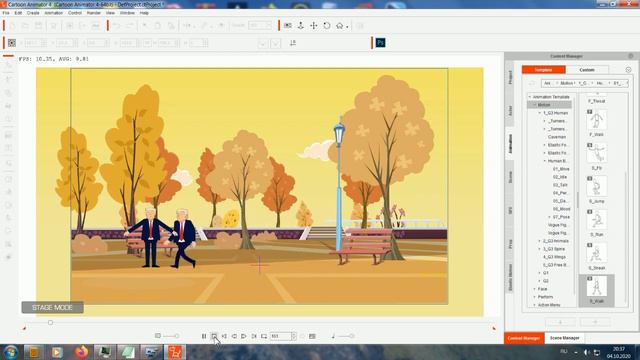Click the timeline scrubber handle
The image size is (640, 360).
point(50,322)
